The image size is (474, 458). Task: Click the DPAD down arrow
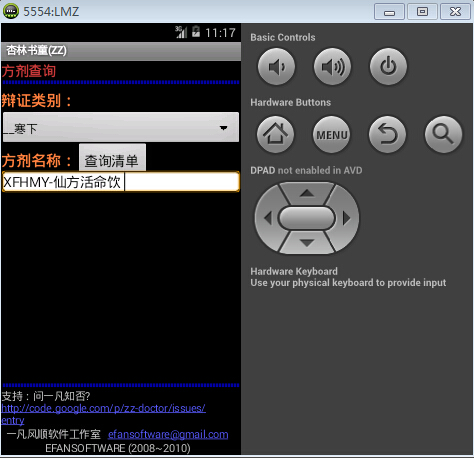[x=307, y=242]
